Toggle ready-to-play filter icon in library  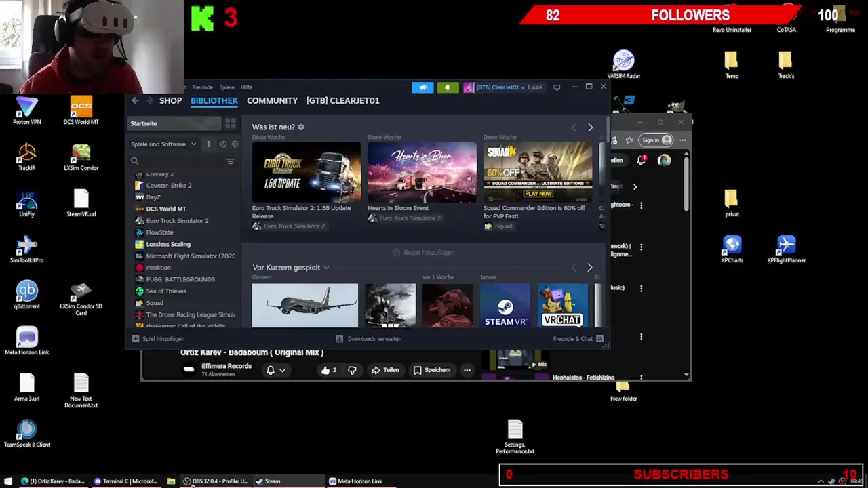coord(235,144)
